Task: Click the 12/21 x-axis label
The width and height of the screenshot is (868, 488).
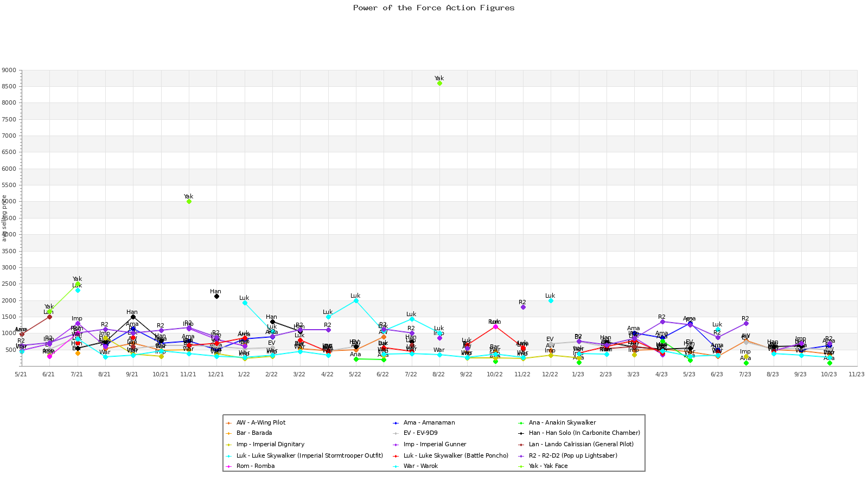Action: 216,374
